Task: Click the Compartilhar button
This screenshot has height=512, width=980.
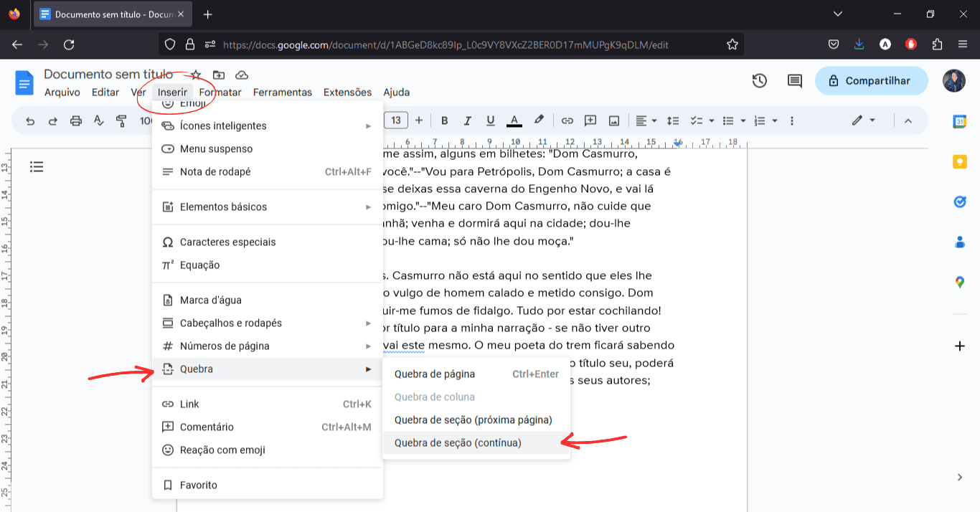Action: [871, 80]
